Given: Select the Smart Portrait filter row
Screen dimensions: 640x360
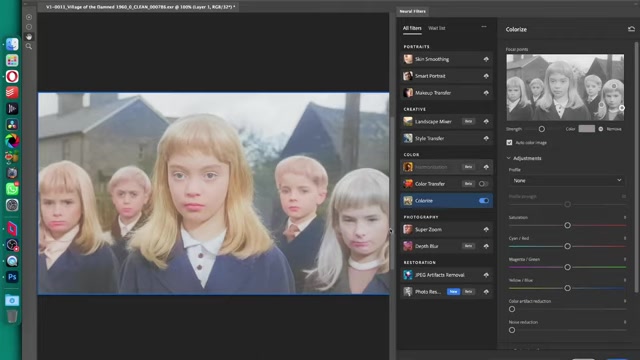Looking at the screenshot, I should coord(447,76).
